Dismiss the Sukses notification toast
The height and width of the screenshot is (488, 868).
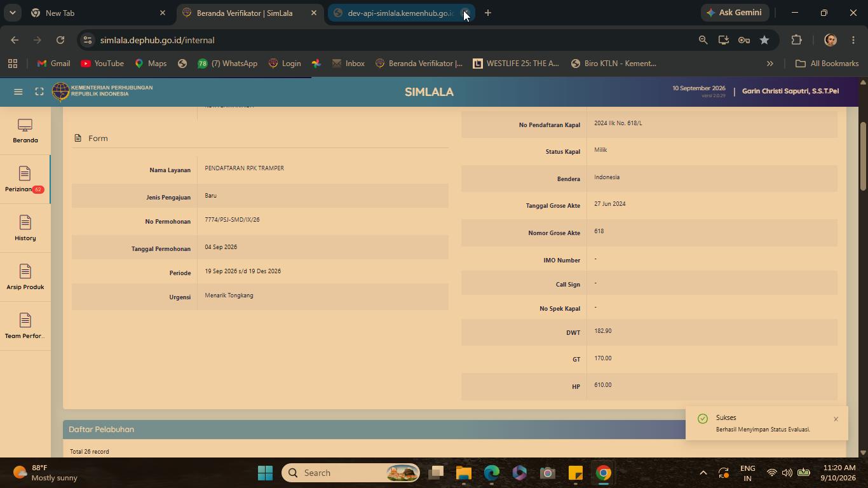pyautogui.click(x=836, y=419)
